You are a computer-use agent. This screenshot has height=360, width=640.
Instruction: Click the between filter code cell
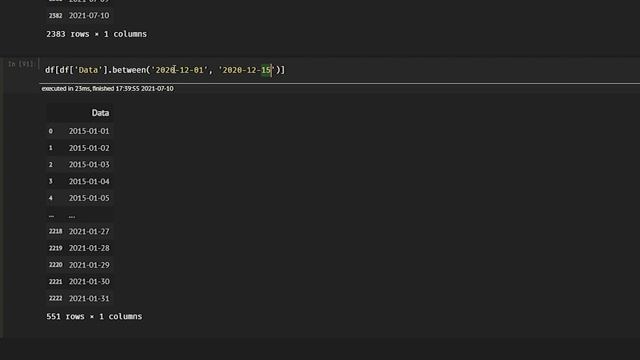pos(340,70)
